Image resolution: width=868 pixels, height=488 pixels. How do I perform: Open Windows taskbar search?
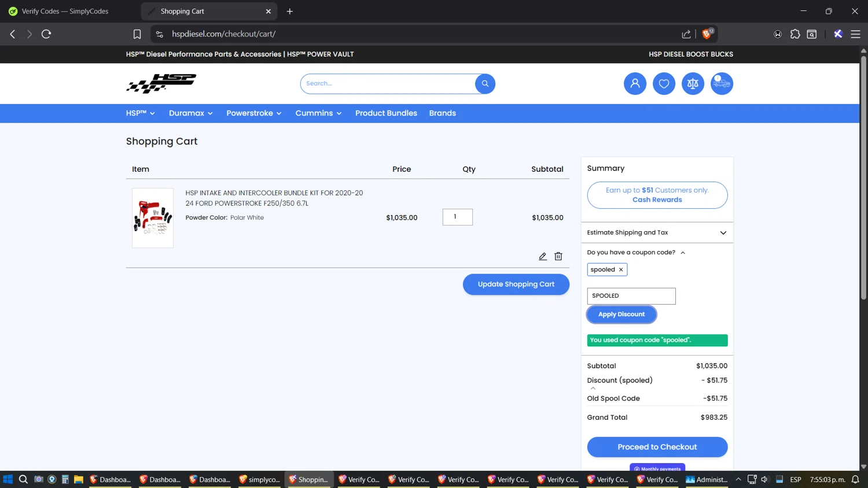pyautogui.click(x=23, y=479)
